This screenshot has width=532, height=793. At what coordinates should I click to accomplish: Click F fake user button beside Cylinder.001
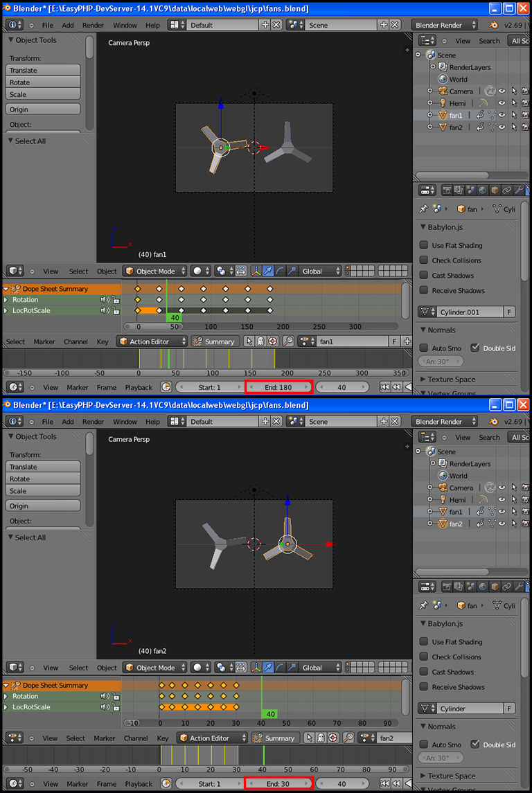tap(511, 312)
